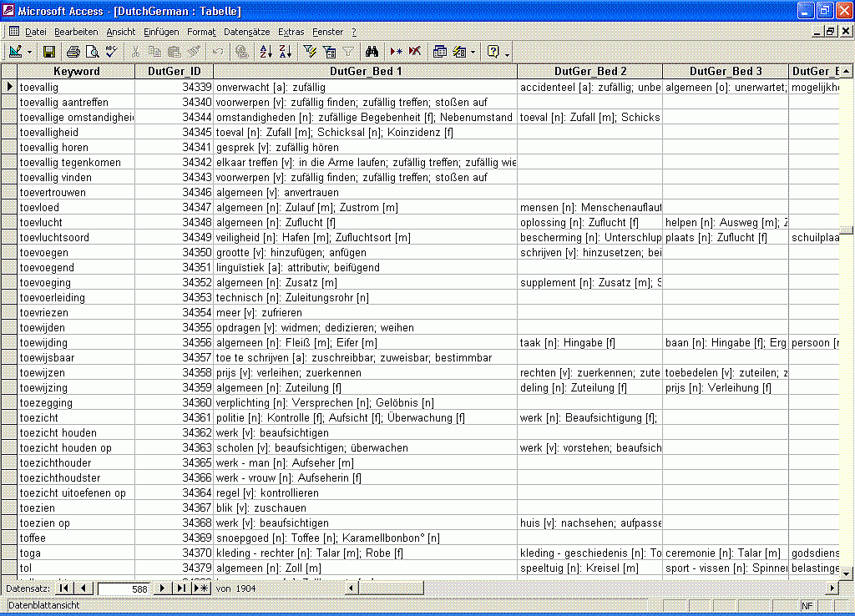Click the cell 'taak [n]: Hingabe [f]'
This screenshot has width=855, height=616.
590,343
